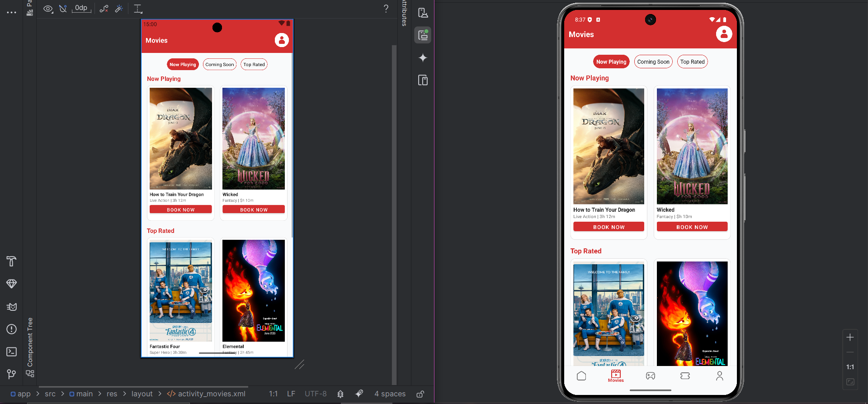The height and width of the screenshot is (404, 868).
Task: Tap the Home icon in emulator bottom navigation
Action: (581, 376)
